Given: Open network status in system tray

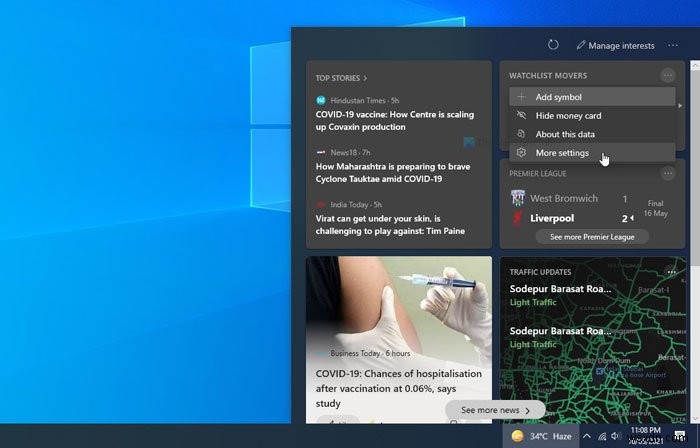Looking at the screenshot, I should click(602, 436).
